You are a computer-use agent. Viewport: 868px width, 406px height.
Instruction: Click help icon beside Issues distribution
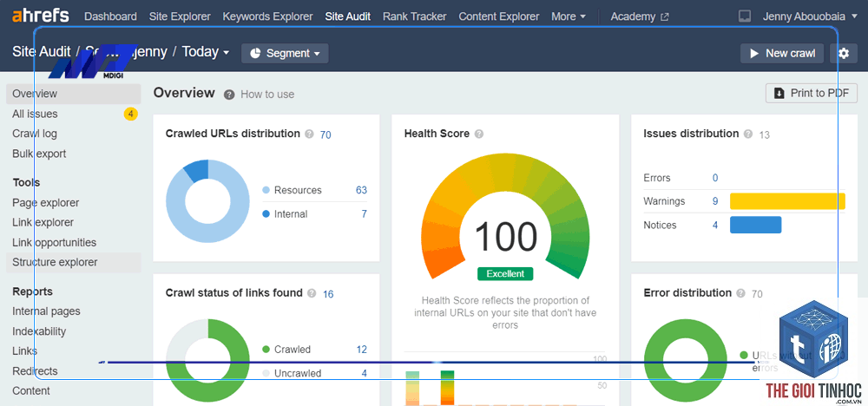pos(748,134)
